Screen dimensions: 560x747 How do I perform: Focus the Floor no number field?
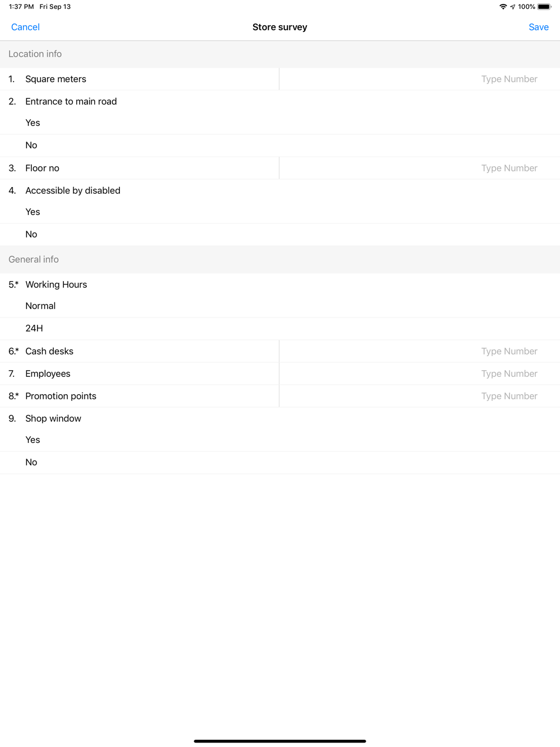click(419, 168)
